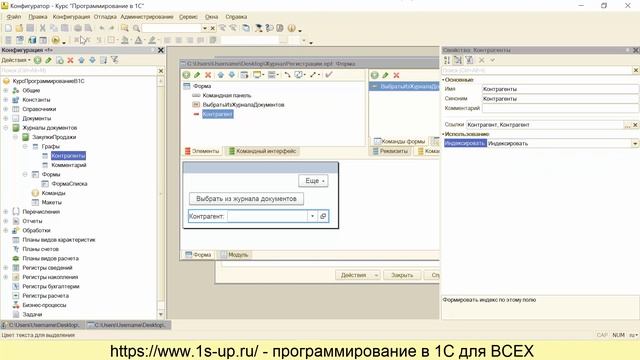Click the properties panel search field
Image resolution: width=640 pixels, height=360 pixels.
[x=537, y=71]
